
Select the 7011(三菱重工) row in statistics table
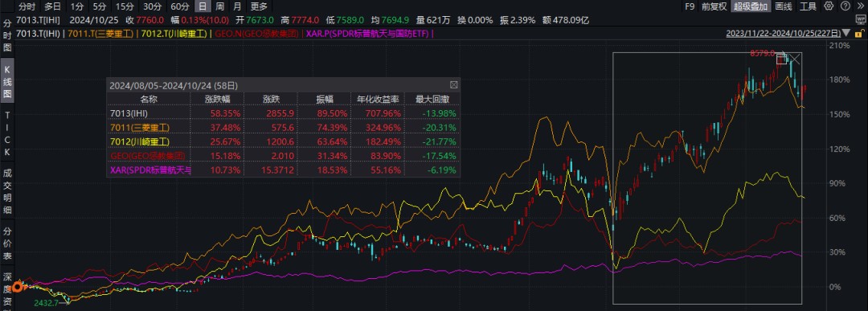tap(283, 127)
